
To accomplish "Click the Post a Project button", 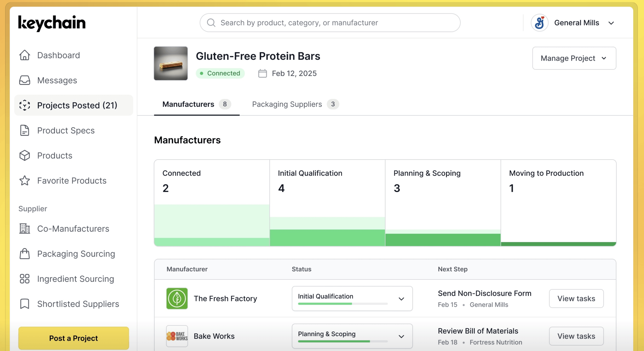I will point(74,338).
